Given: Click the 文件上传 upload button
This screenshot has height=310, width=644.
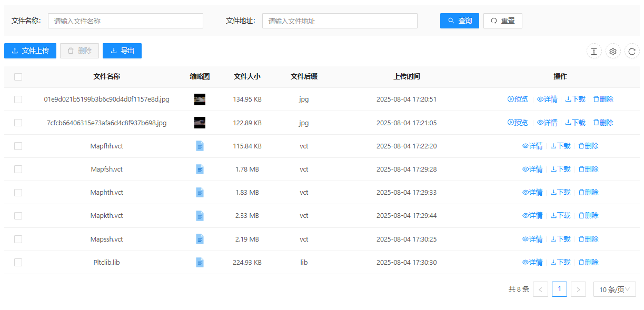Looking at the screenshot, I should click(x=30, y=51).
